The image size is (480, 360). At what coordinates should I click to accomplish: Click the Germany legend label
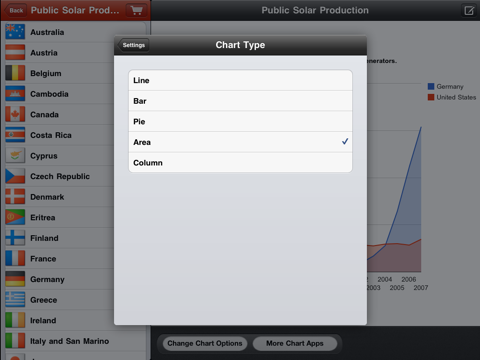(450, 87)
